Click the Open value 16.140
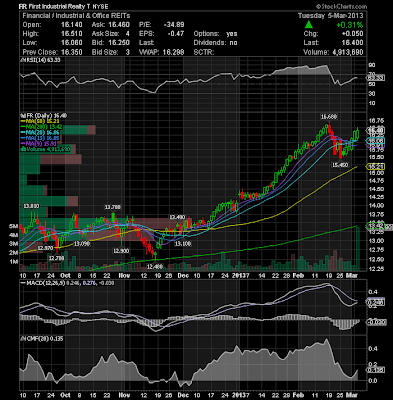 pos(72,25)
